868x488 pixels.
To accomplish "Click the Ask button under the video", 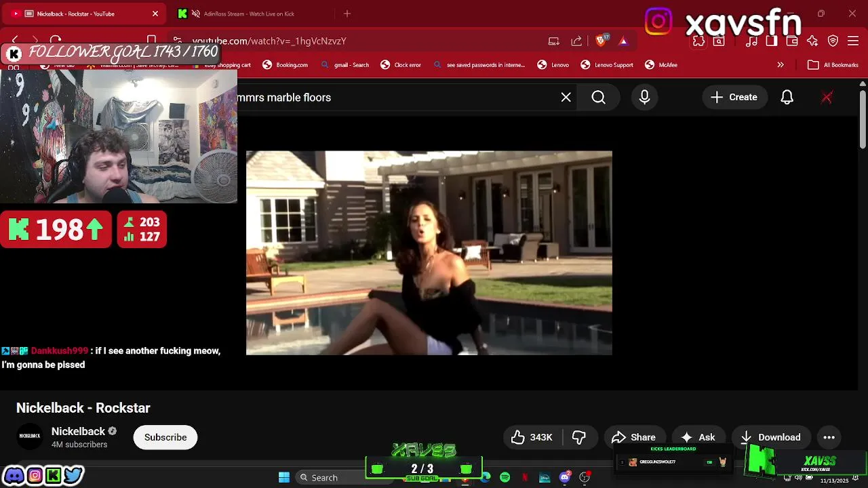I will point(699,437).
